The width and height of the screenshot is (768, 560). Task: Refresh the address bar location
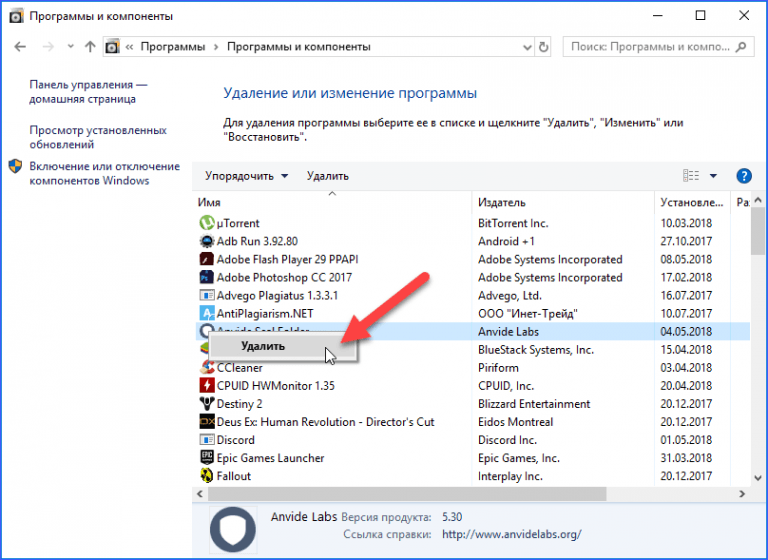click(x=543, y=47)
